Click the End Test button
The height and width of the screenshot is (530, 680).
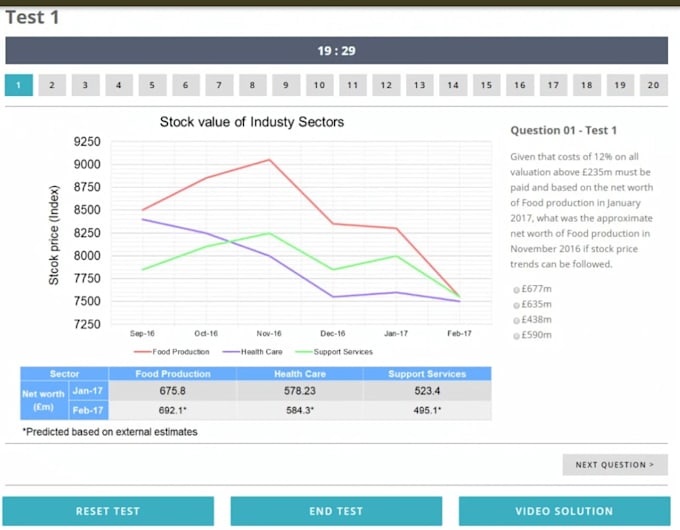tap(336, 511)
